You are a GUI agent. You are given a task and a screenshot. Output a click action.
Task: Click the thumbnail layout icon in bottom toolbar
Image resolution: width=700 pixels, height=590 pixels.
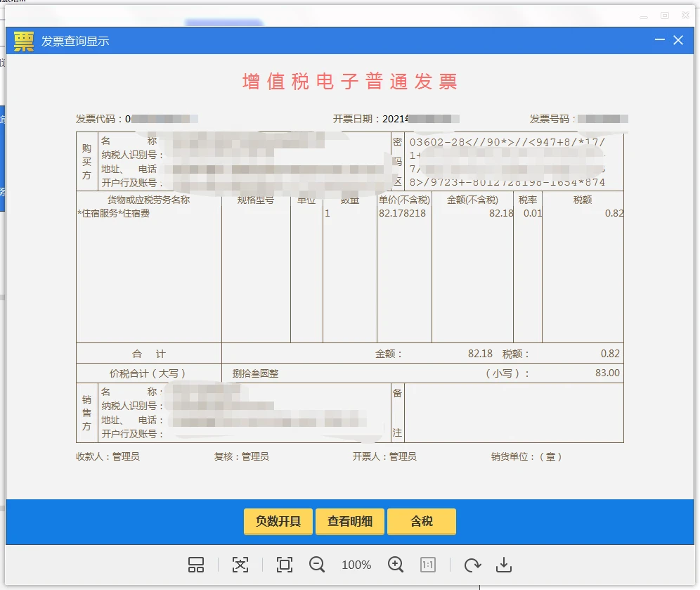click(196, 565)
